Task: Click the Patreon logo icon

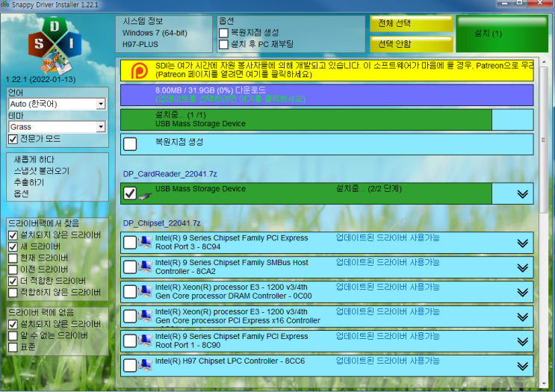Action: 140,70
